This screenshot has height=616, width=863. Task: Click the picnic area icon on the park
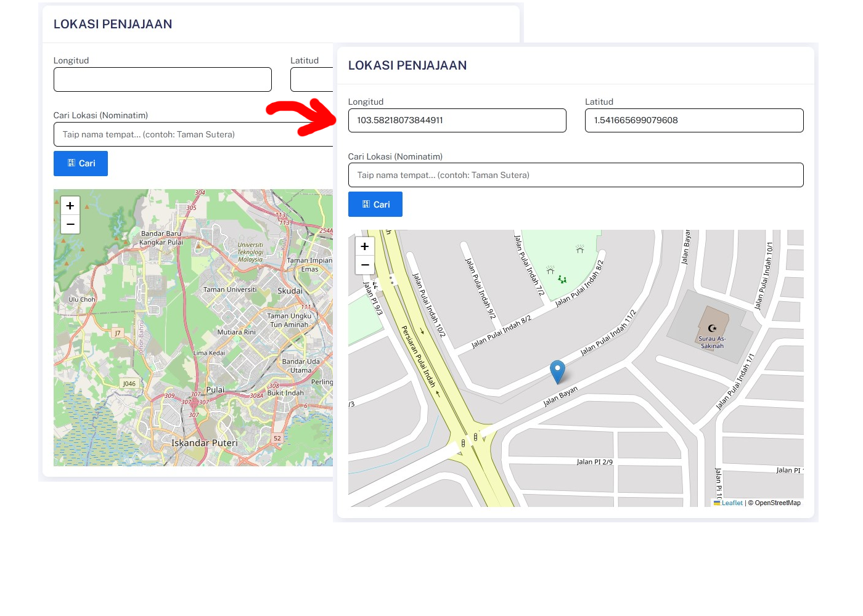point(579,249)
